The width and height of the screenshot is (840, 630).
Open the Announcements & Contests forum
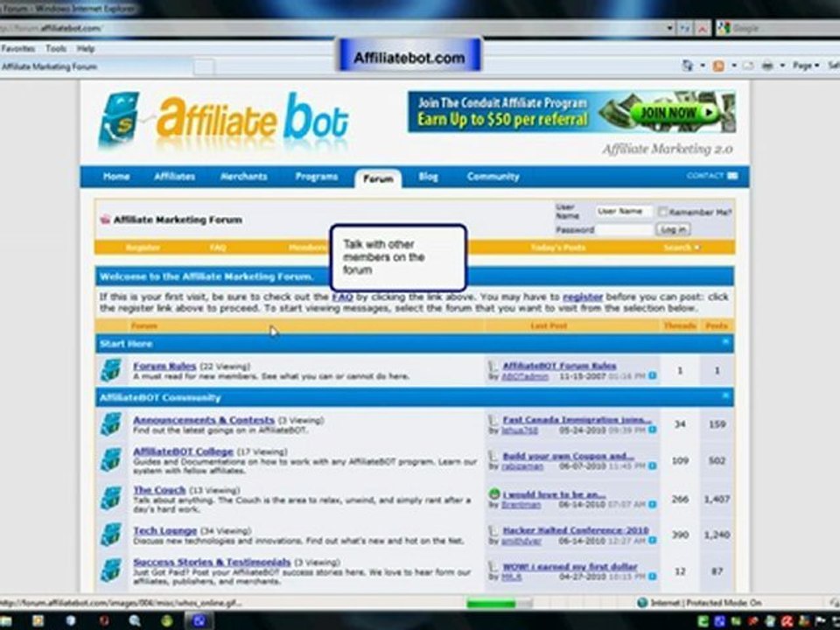[x=204, y=419]
